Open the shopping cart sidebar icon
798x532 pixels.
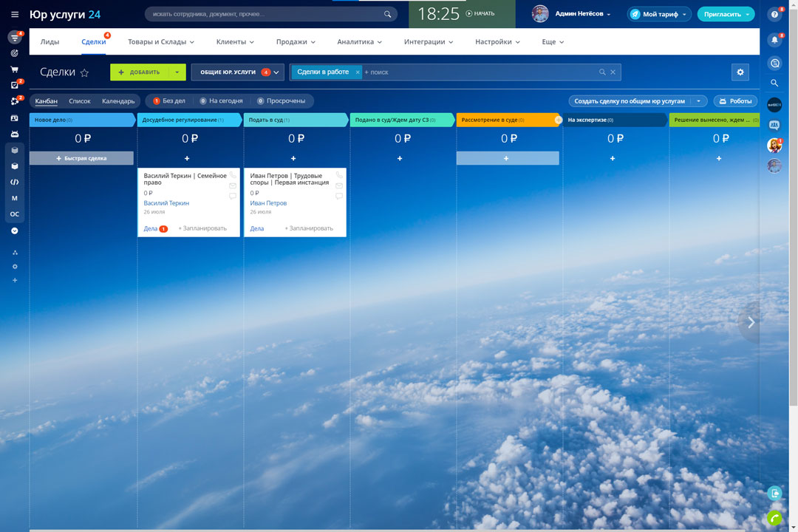(14, 69)
